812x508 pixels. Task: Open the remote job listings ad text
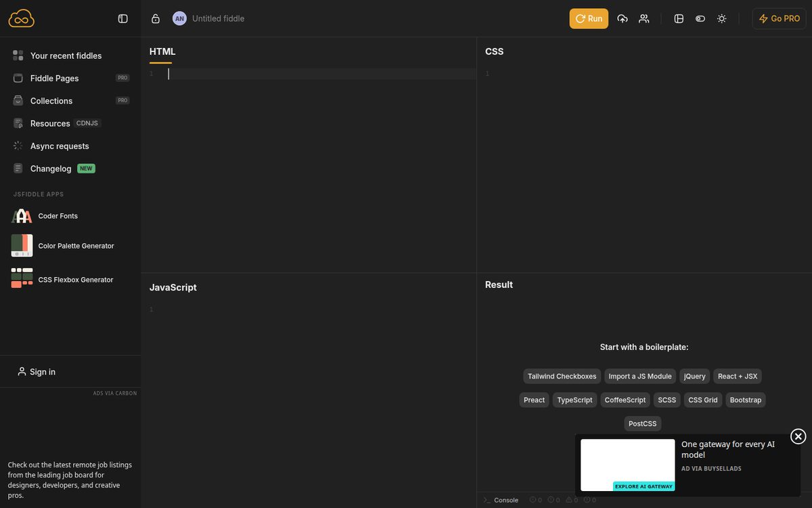(70, 480)
